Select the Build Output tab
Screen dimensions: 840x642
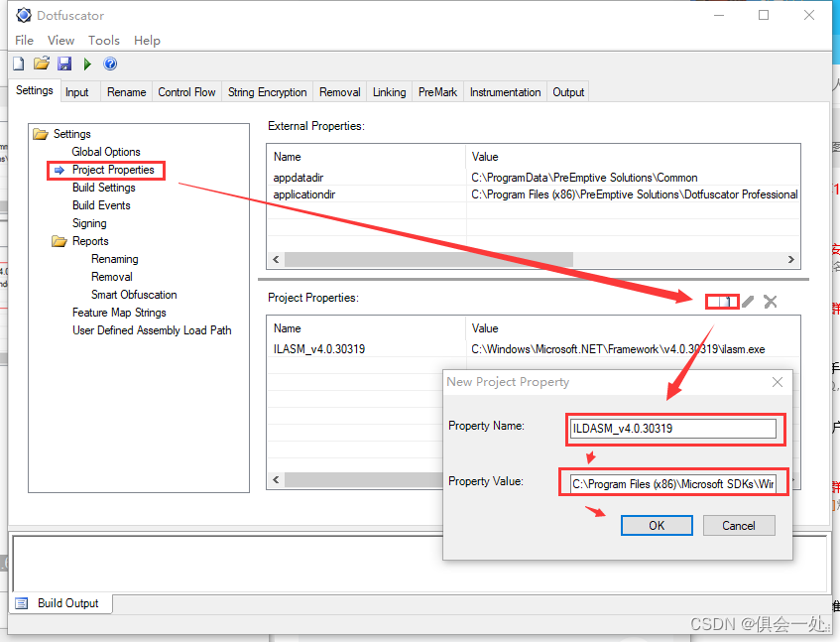tap(60, 603)
